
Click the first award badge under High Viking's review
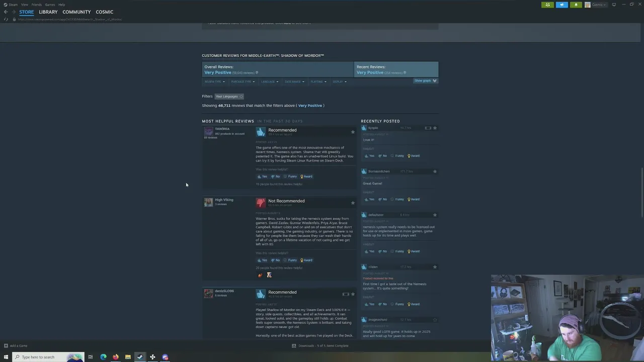260,275
